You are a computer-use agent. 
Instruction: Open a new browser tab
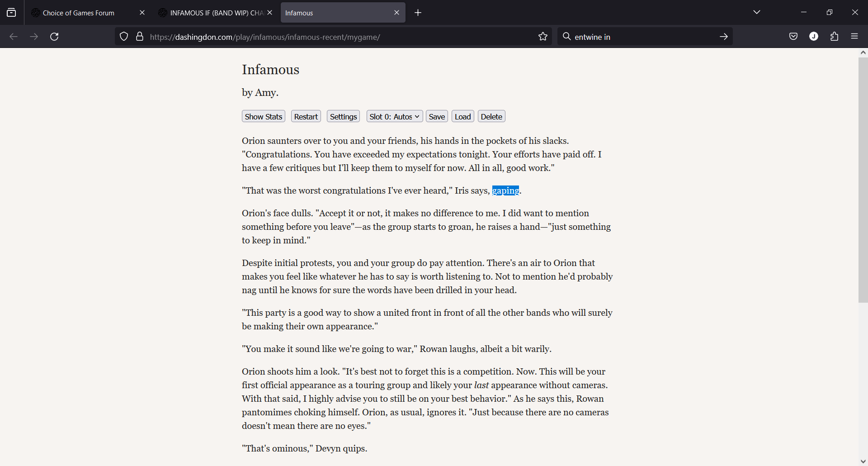[418, 13]
